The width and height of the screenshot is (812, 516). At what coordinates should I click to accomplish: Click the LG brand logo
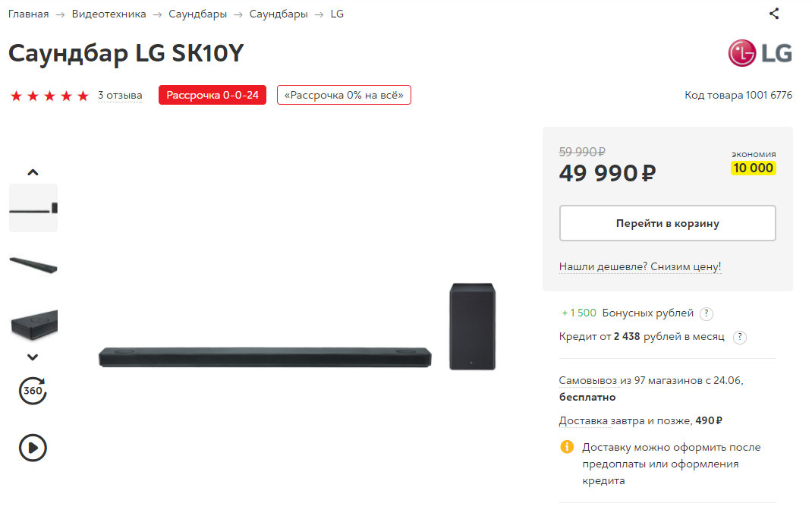[x=760, y=53]
